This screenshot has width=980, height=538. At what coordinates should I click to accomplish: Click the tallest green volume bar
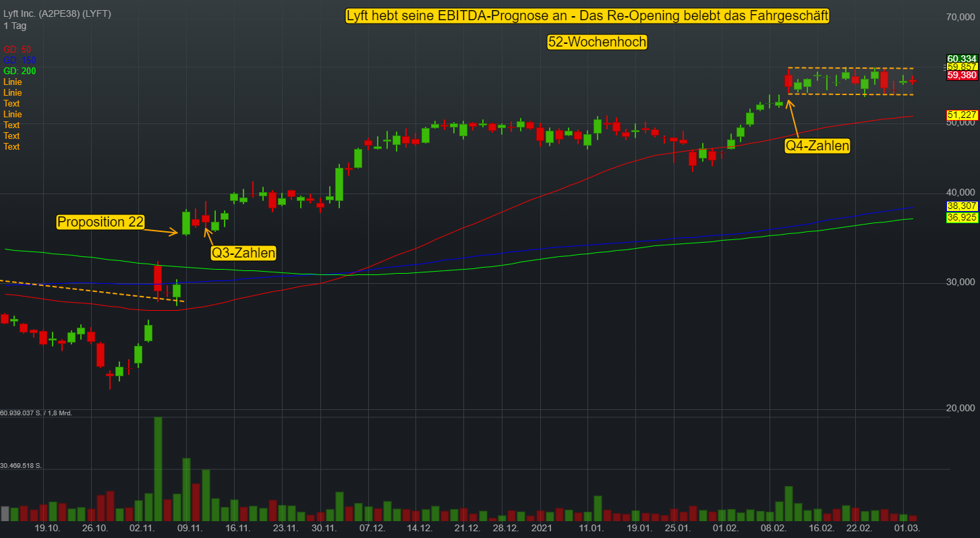click(x=158, y=469)
